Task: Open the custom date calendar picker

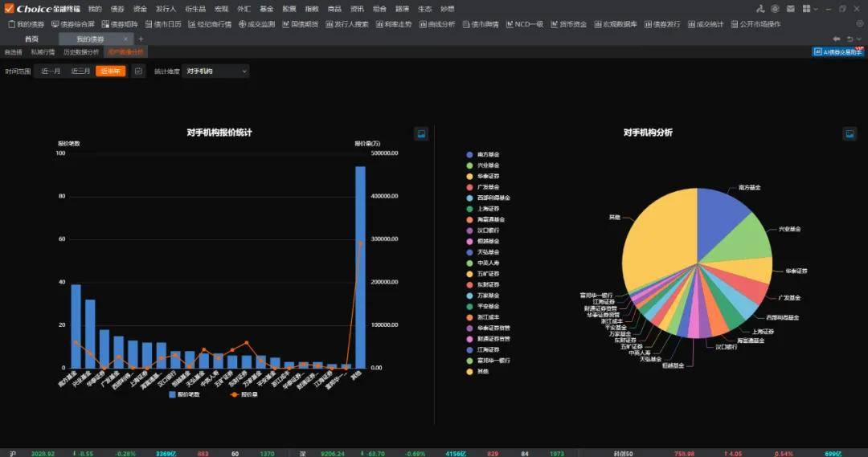Action: pos(138,71)
